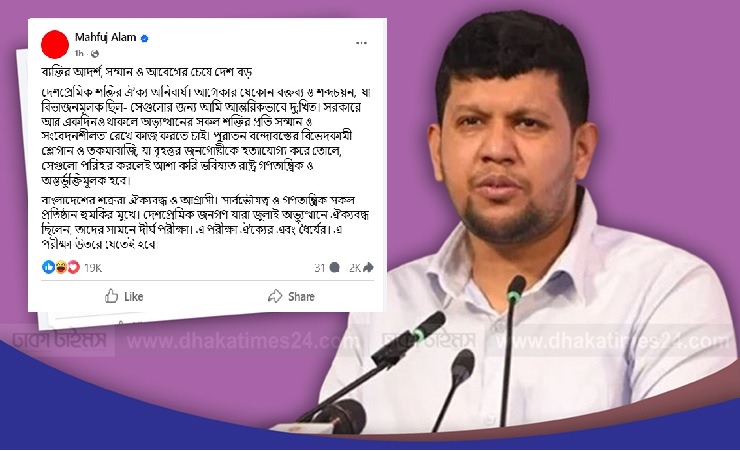This screenshot has width=740, height=451.
Task: Click the bold Bengali headline of the post
Action: tap(147, 72)
